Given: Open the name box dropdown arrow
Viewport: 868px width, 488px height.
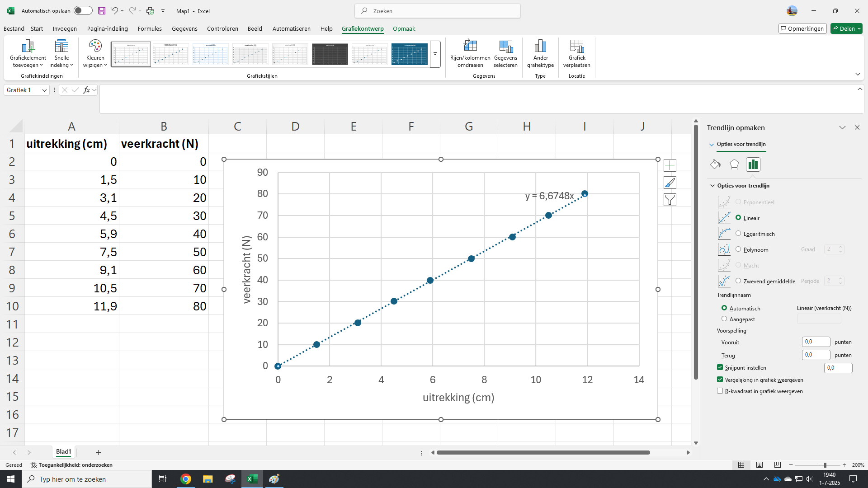Looking at the screenshot, I should [x=44, y=90].
